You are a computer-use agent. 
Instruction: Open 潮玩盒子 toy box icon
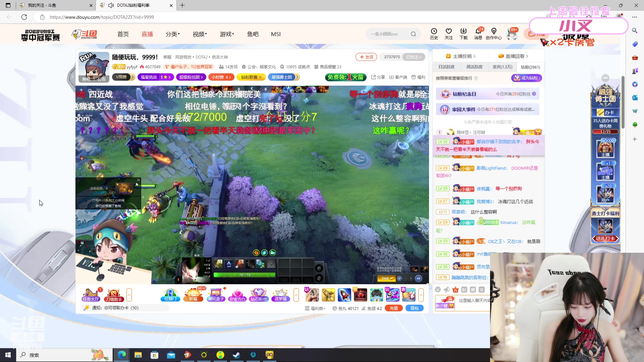point(216,295)
